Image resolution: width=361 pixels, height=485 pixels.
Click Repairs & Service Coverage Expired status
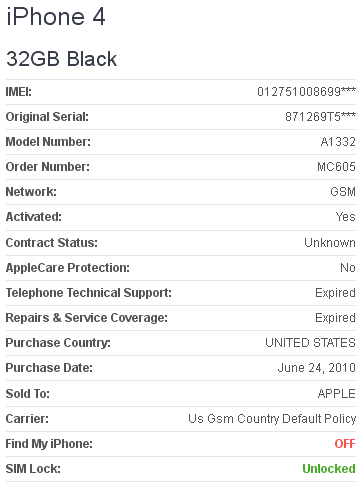[x=335, y=318]
